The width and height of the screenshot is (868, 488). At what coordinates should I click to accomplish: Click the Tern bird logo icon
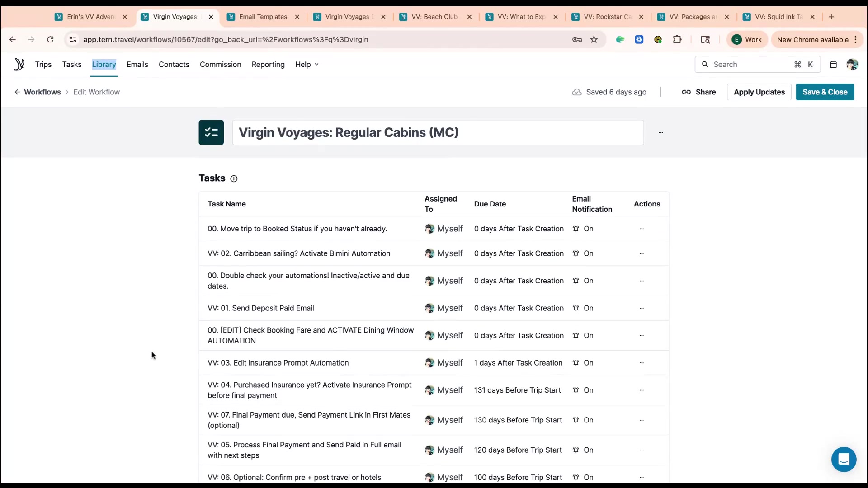pos(19,64)
